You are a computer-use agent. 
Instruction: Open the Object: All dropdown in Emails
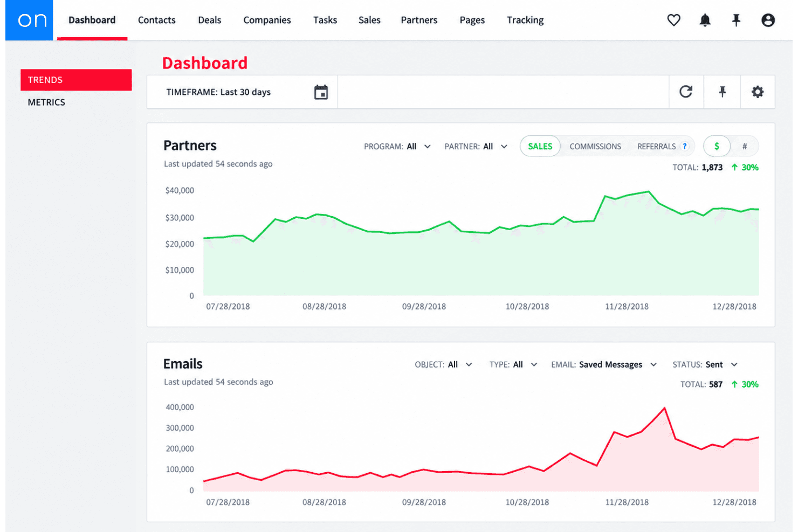[x=444, y=364]
